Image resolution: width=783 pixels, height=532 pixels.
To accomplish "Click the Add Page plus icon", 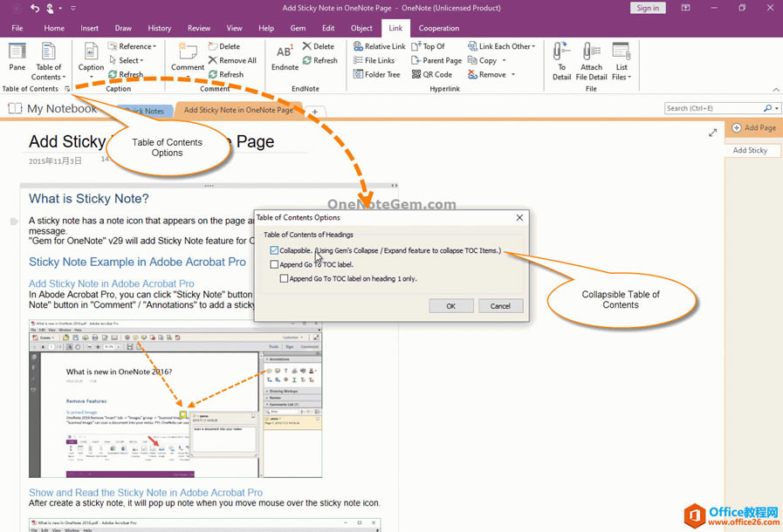I will click(x=737, y=127).
